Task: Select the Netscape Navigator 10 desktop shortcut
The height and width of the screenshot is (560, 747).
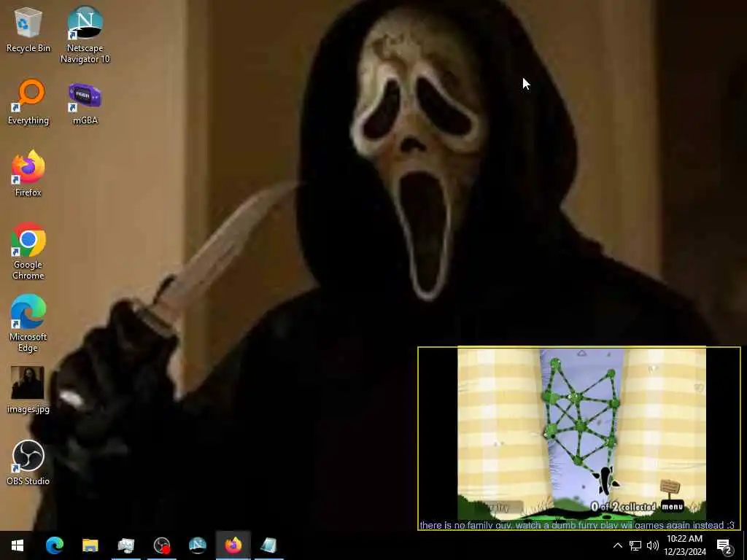Action: pyautogui.click(x=85, y=34)
